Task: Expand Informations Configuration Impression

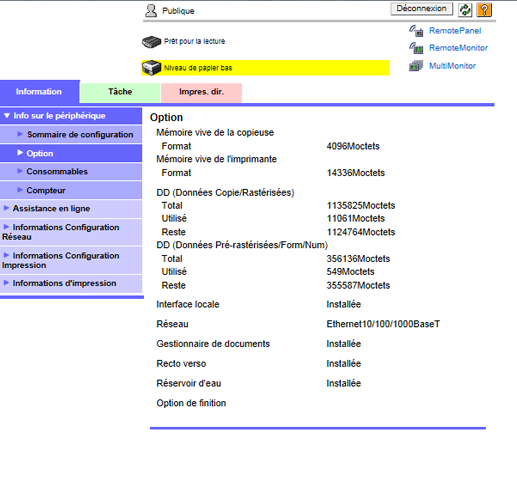Action: tap(71, 260)
